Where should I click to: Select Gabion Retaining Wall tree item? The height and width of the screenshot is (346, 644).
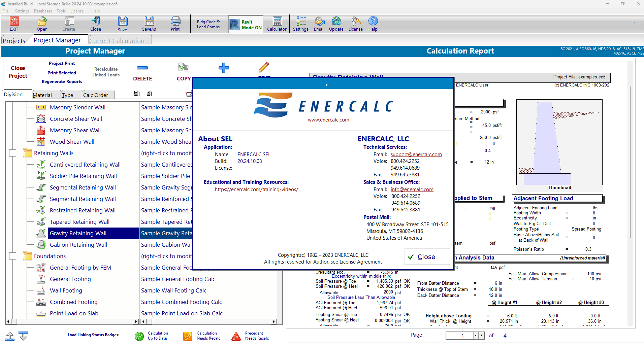[78, 245]
